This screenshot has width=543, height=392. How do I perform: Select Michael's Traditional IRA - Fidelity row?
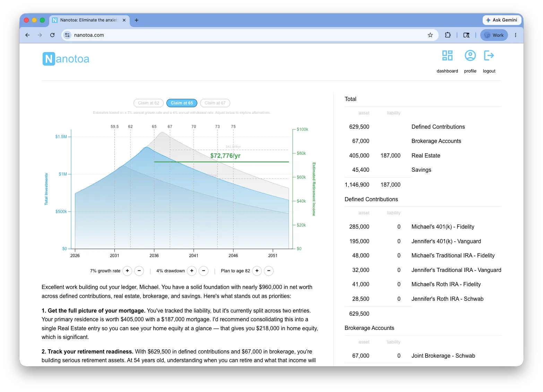click(x=423, y=256)
